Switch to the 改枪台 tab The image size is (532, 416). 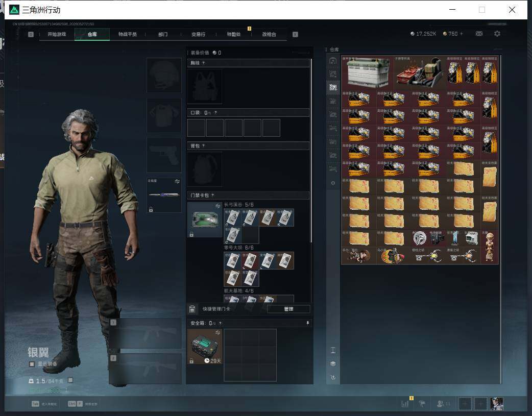(x=269, y=34)
